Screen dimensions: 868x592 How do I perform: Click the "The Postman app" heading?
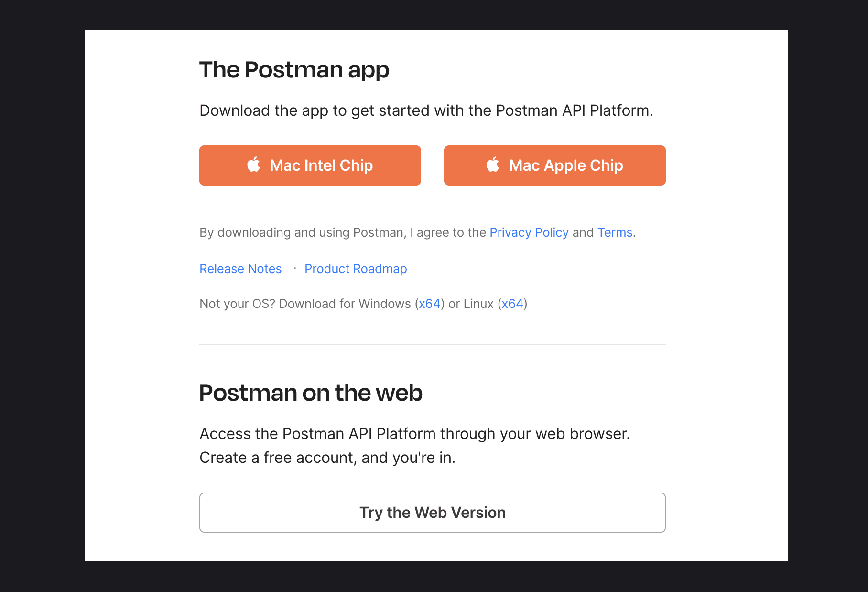(x=294, y=70)
